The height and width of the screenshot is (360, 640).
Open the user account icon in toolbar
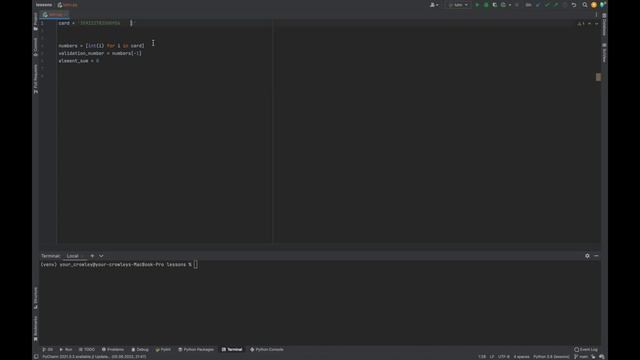coord(434,5)
